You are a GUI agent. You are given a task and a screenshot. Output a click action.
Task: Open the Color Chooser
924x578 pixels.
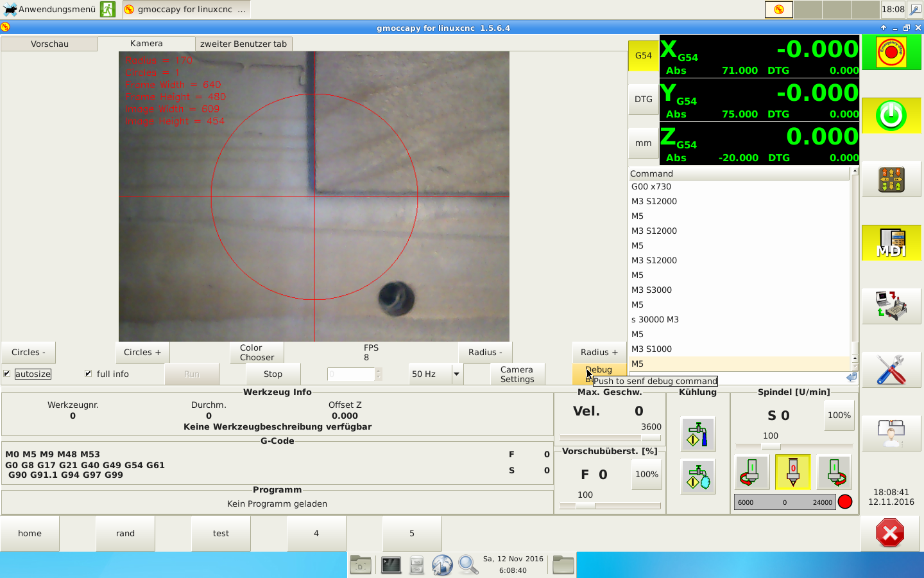(257, 353)
